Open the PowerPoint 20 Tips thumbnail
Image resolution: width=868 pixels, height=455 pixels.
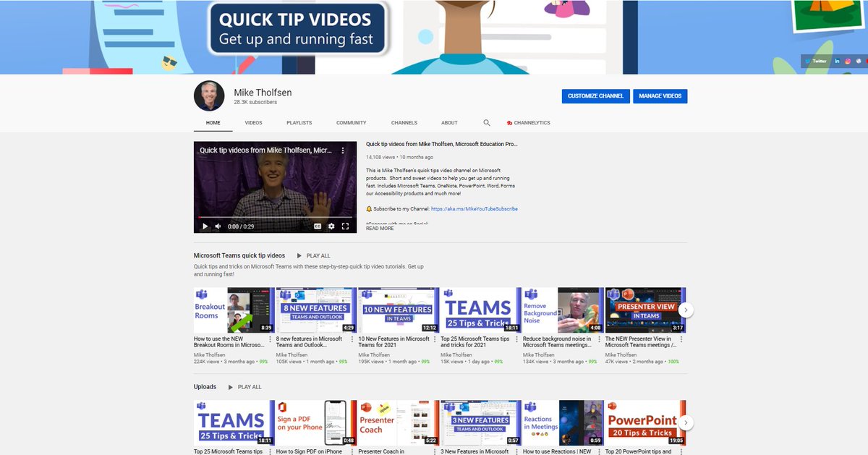(x=645, y=422)
